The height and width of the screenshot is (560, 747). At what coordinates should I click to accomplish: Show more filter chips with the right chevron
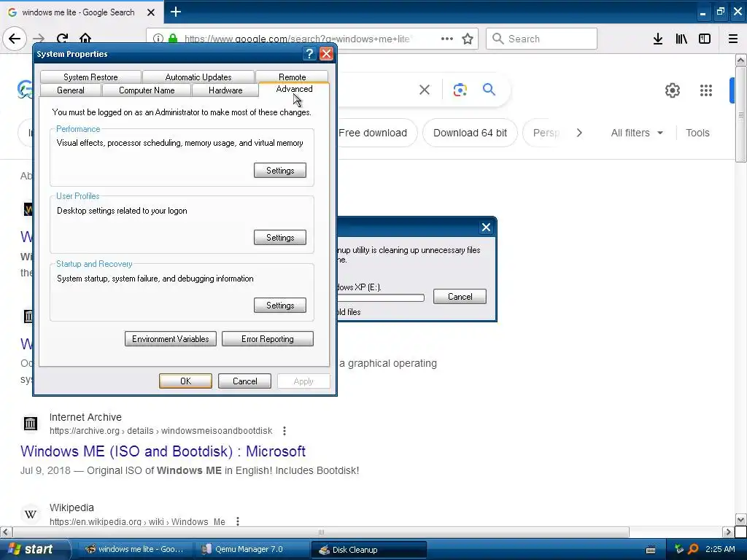579,133
